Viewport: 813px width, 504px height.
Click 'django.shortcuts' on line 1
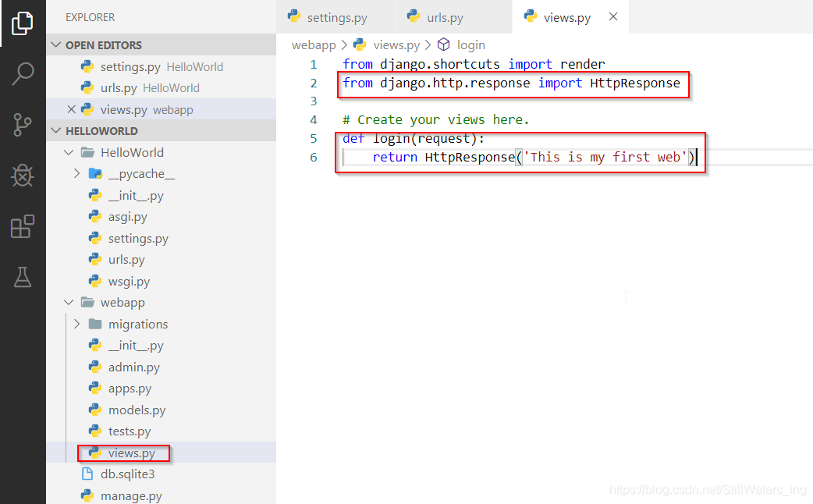click(x=440, y=64)
